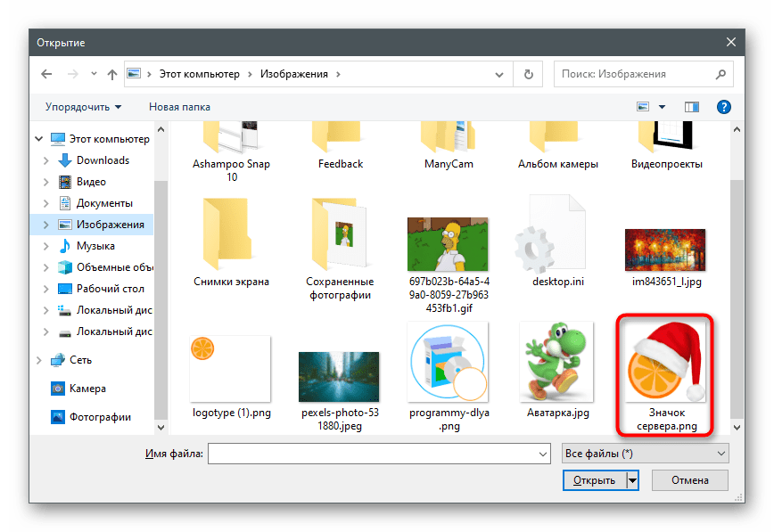The image size is (774, 532).
Task: Click the change view icon
Action: pos(643,107)
